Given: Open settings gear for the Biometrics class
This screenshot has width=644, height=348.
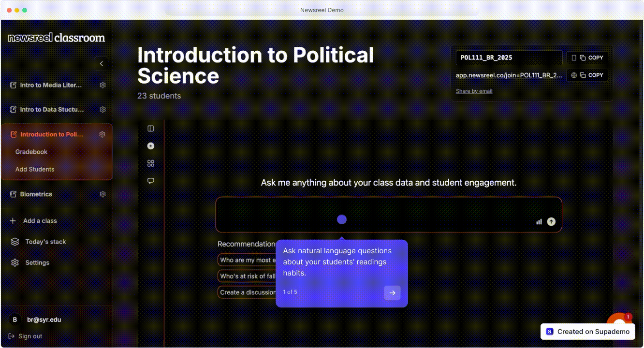Looking at the screenshot, I should point(102,194).
